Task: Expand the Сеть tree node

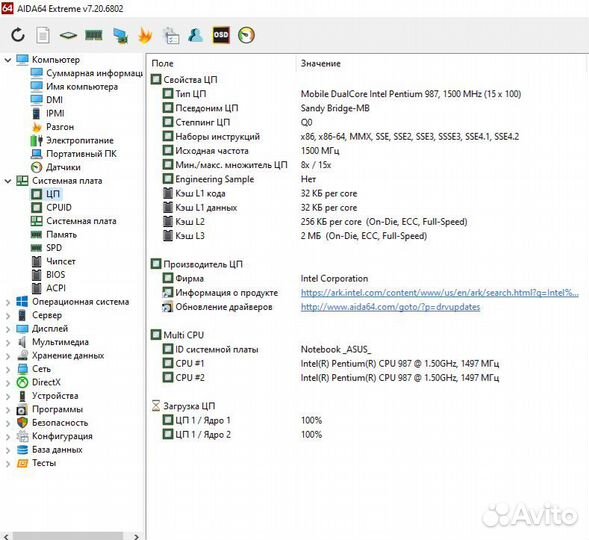Action: pos(8,369)
